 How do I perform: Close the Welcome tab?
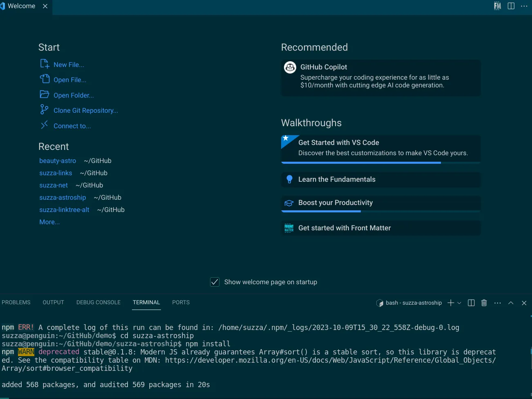click(x=45, y=6)
